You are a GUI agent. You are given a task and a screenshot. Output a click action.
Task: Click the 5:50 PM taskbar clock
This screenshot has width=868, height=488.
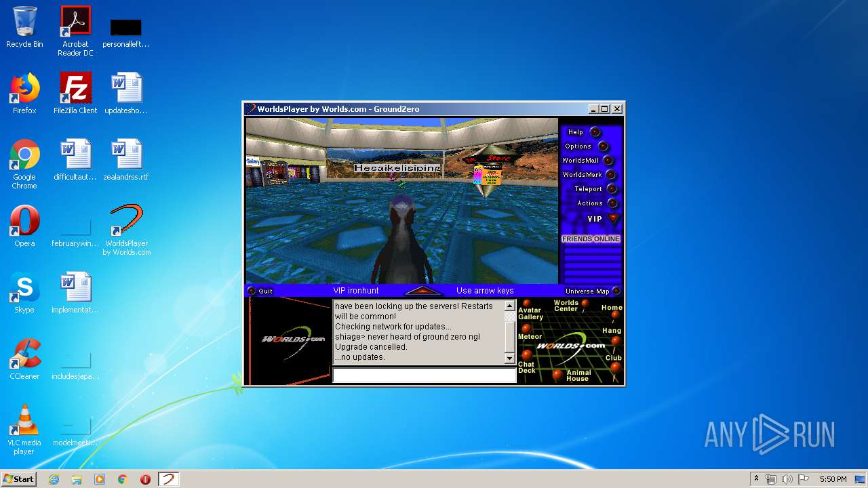point(833,479)
